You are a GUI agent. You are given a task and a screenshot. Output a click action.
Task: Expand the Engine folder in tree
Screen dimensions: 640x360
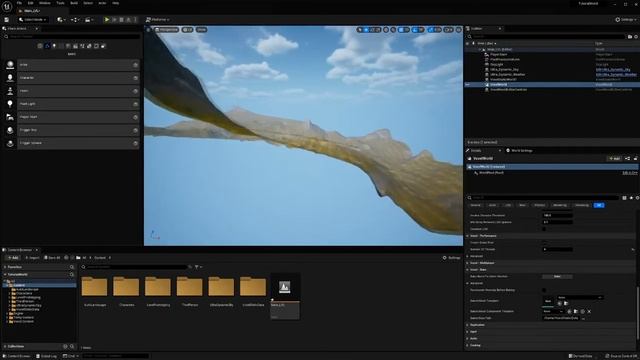[7, 313]
